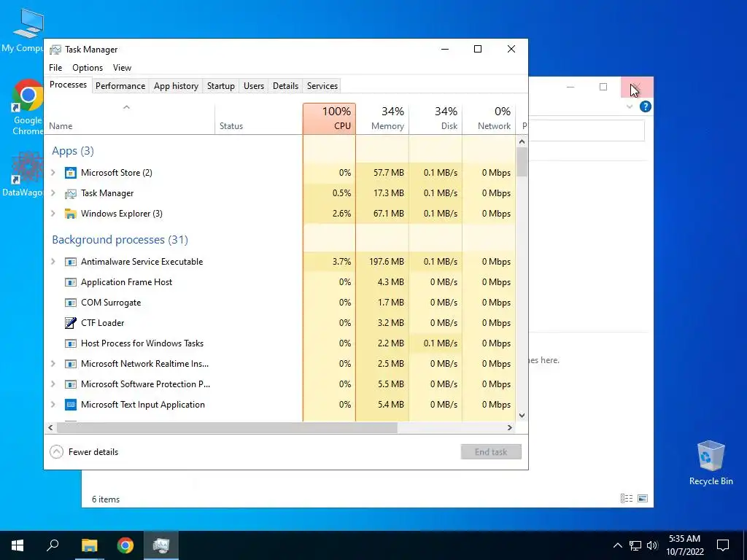Open the View menu
Image resolution: width=747 pixels, height=560 pixels.
[122, 68]
